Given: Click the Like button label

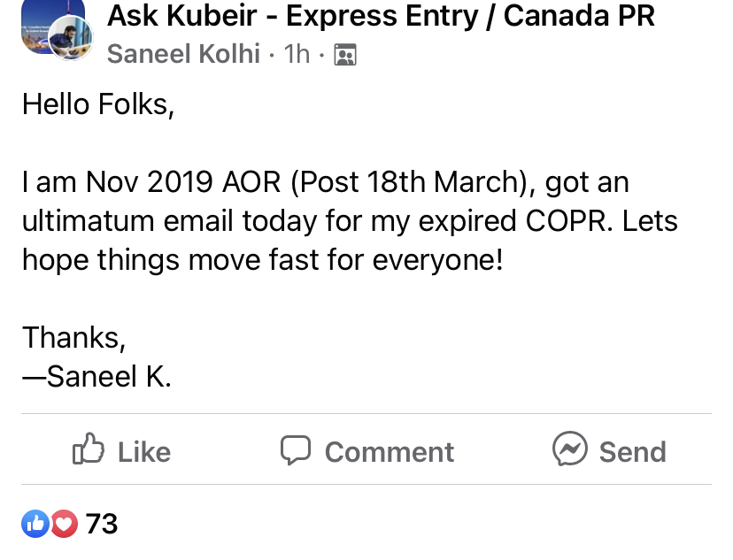Looking at the screenshot, I should point(144,452).
